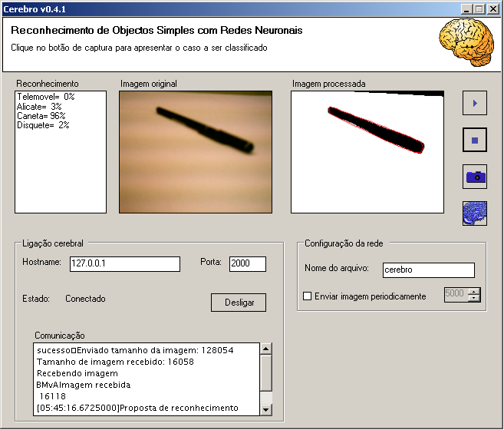Select the 'Telemovel= 0%' result line
Viewport: 504px width, 430px height.
pos(45,97)
